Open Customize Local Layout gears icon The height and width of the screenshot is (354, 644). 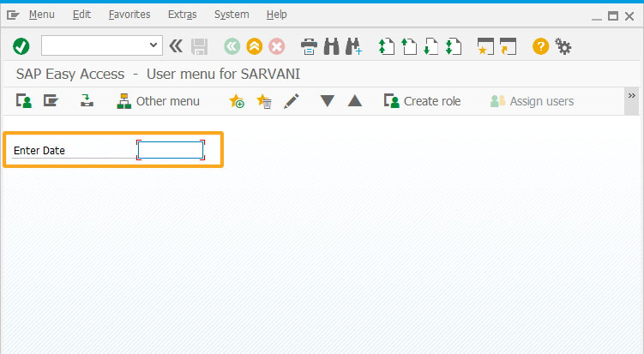pyautogui.click(x=563, y=46)
